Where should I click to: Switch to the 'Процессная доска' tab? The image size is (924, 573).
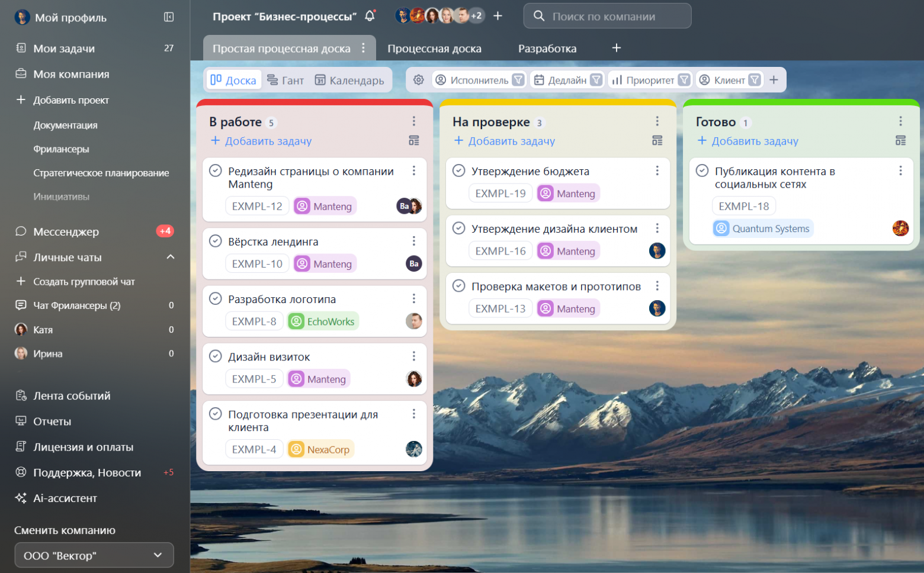coord(434,49)
